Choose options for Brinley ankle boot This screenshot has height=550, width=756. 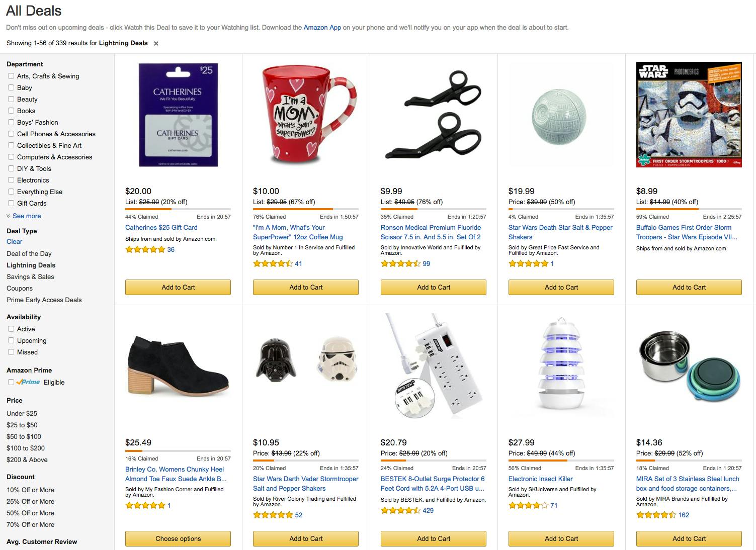tap(178, 538)
